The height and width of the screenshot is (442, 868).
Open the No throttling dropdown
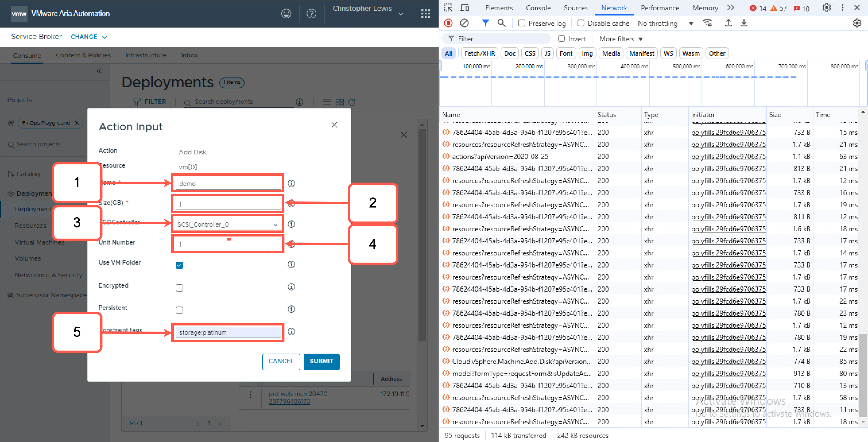coord(665,23)
